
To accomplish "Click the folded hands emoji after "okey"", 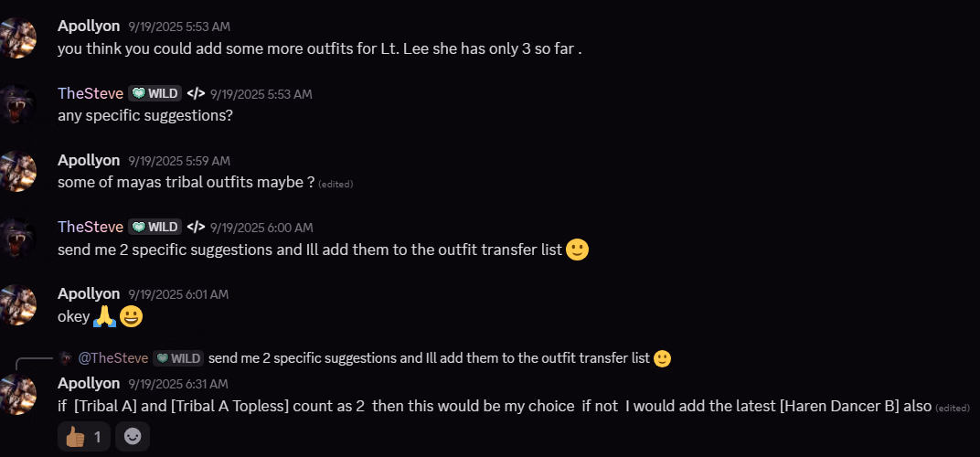I will (105, 316).
